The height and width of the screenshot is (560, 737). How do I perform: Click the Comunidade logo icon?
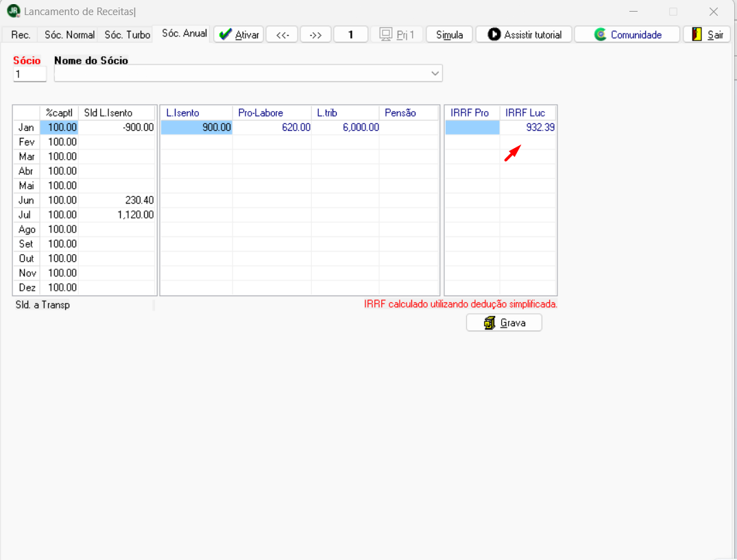tap(600, 34)
